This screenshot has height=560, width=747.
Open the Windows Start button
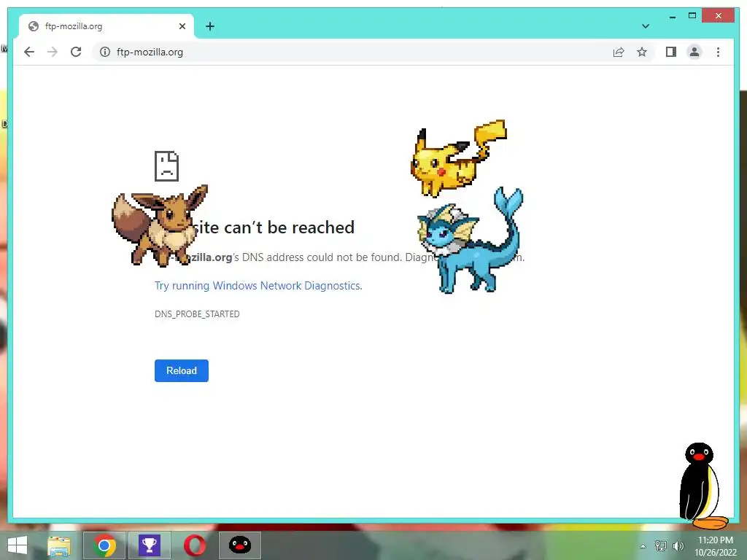click(18, 545)
